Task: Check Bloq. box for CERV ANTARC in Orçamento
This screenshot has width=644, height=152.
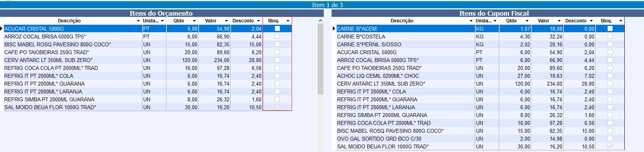Action: [x=277, y=60]
